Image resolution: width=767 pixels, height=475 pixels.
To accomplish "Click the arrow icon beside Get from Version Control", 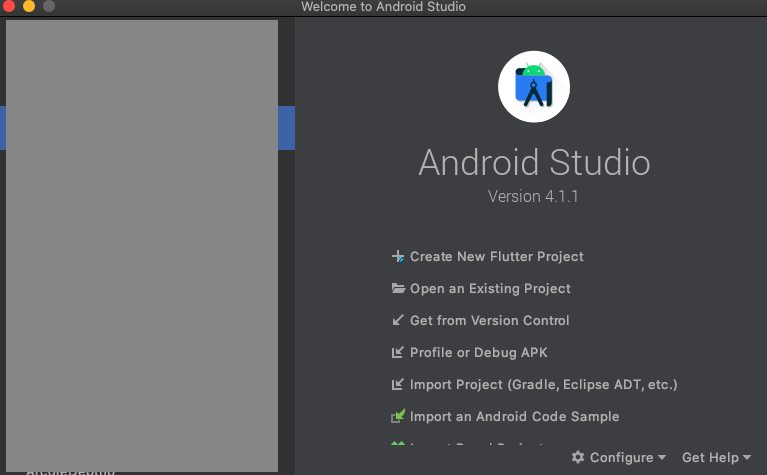I will click(x=398, y=320).
